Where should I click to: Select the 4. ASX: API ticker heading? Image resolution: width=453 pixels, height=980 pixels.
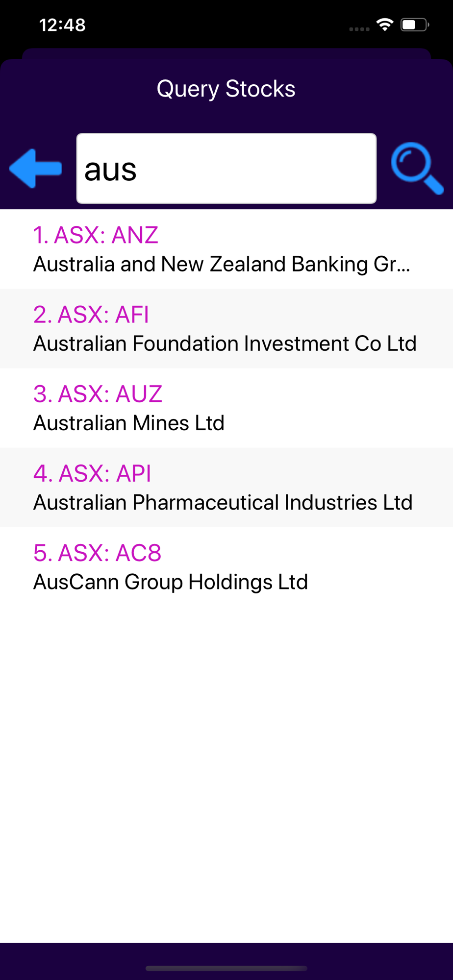click(x=92, y=473)
